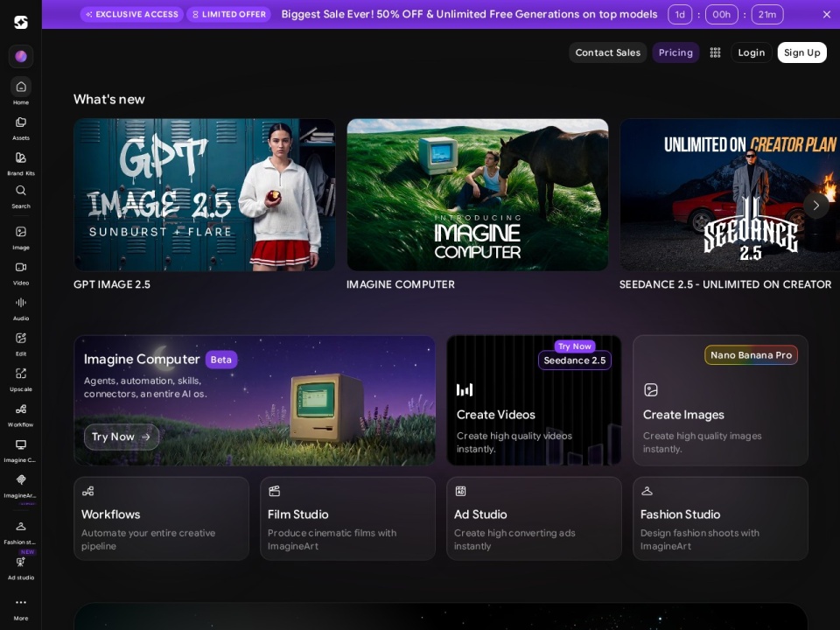Viewport: 840px width, 630px height.
Task: Open the Create Videos card
Action: [534, 400]
